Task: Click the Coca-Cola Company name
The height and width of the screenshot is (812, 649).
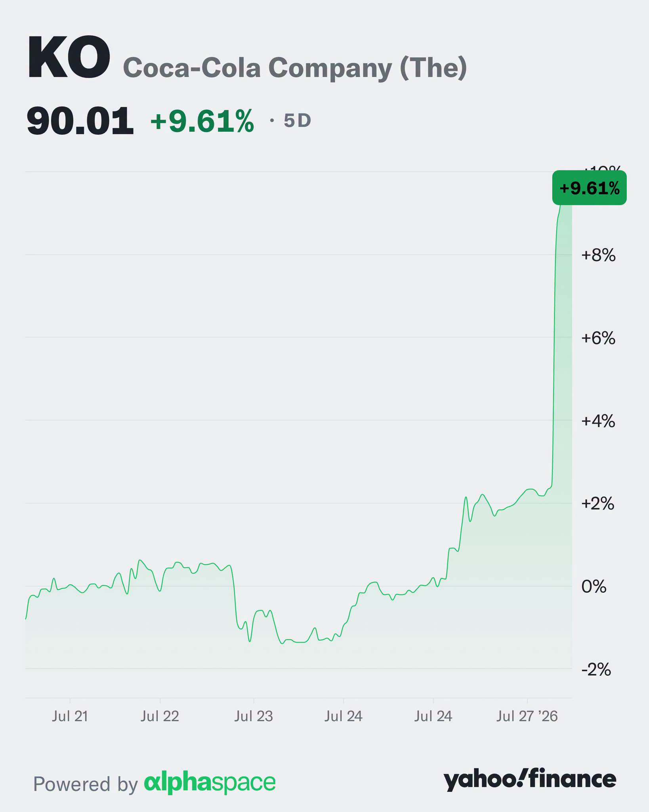Action: [x=295, y=68]
